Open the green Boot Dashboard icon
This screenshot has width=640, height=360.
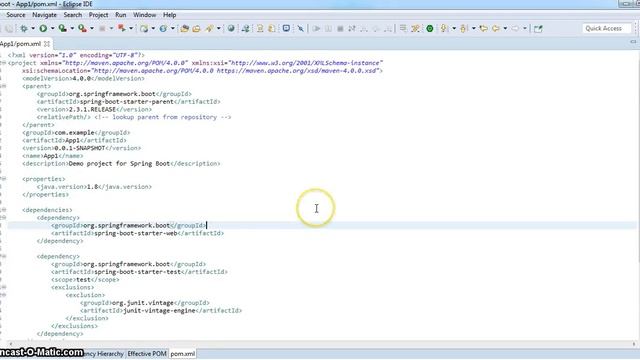430,29
